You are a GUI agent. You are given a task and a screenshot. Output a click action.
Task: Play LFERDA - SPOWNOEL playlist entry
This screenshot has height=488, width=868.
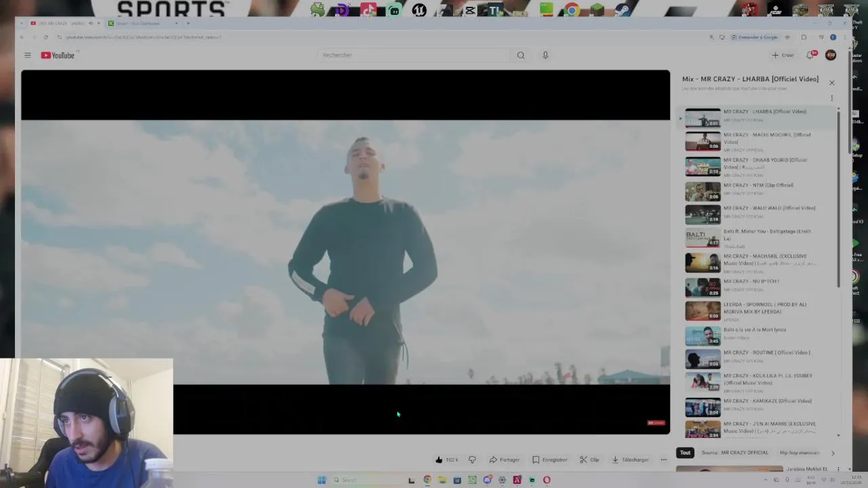point(758,310)
